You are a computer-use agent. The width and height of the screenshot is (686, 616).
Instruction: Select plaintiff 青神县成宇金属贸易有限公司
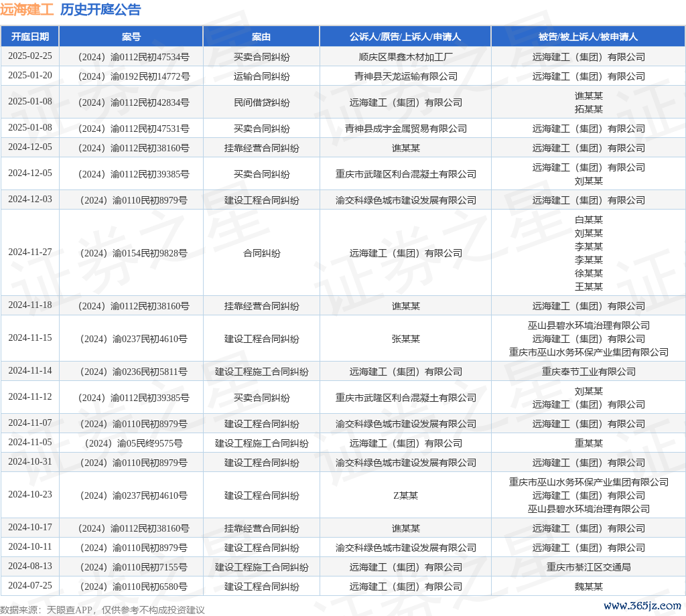(405, 129)
